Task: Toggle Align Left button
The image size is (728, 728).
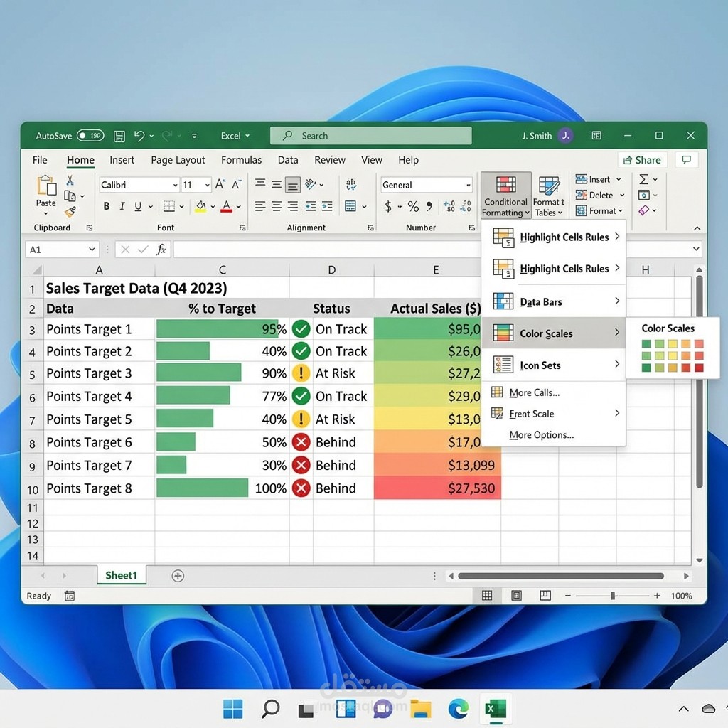Action: pyautogui.click(x=260, y=206)
